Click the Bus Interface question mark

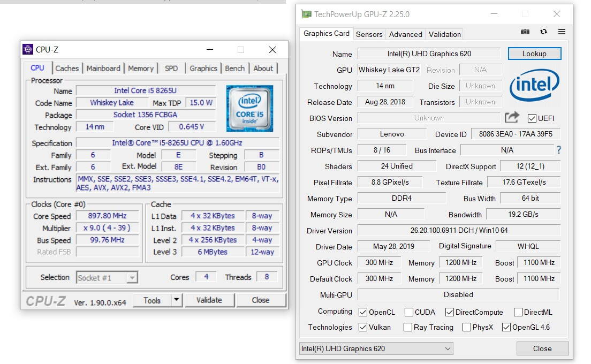coord(559,150)
